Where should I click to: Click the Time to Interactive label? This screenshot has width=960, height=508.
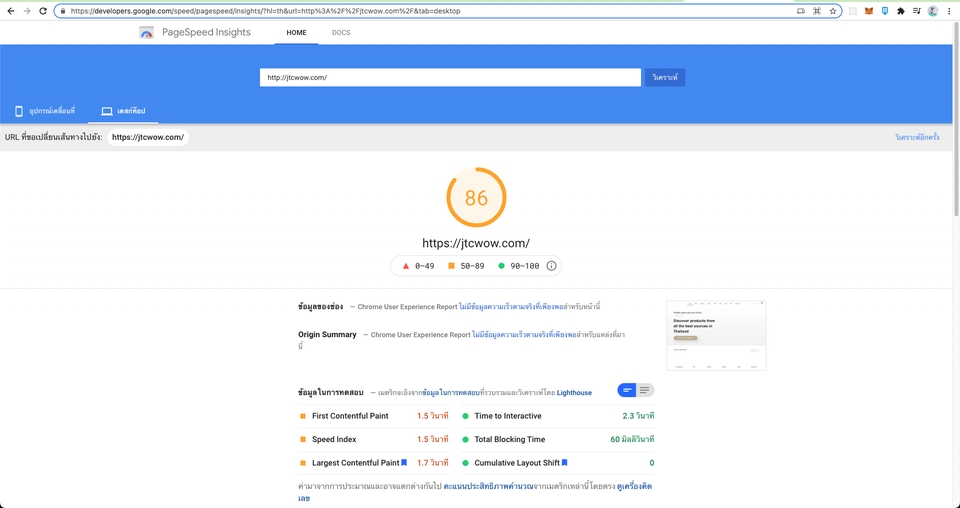tap(508, 416)
